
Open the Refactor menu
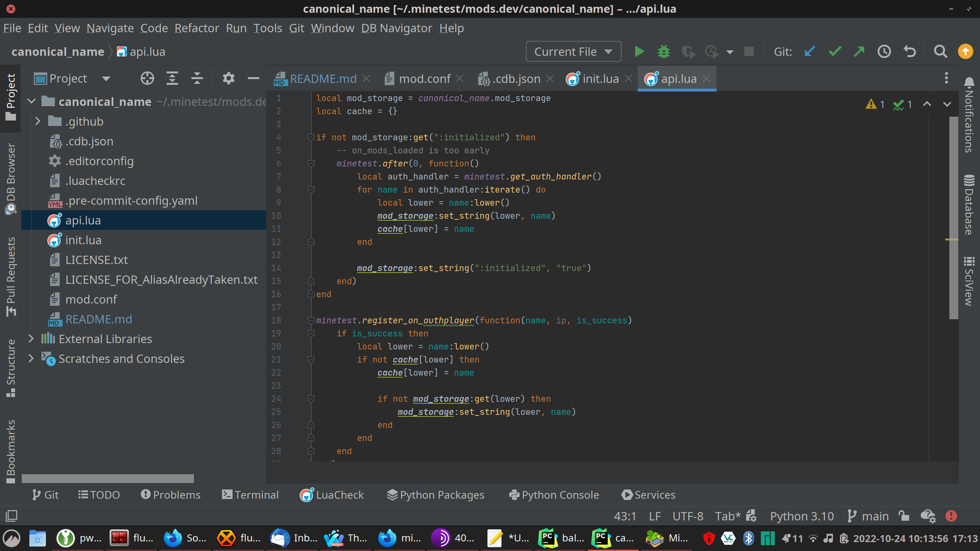tap(197, 28)
